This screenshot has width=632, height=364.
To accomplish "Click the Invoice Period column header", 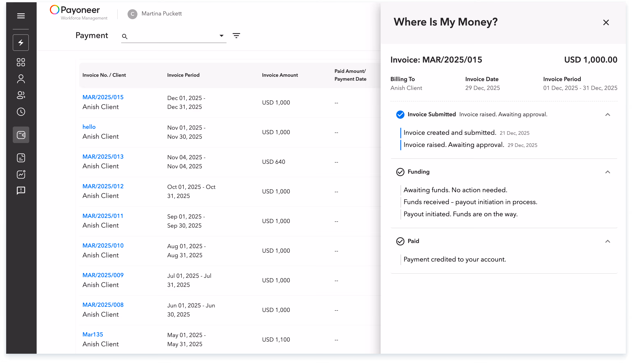I will click(x=183, y=75).
